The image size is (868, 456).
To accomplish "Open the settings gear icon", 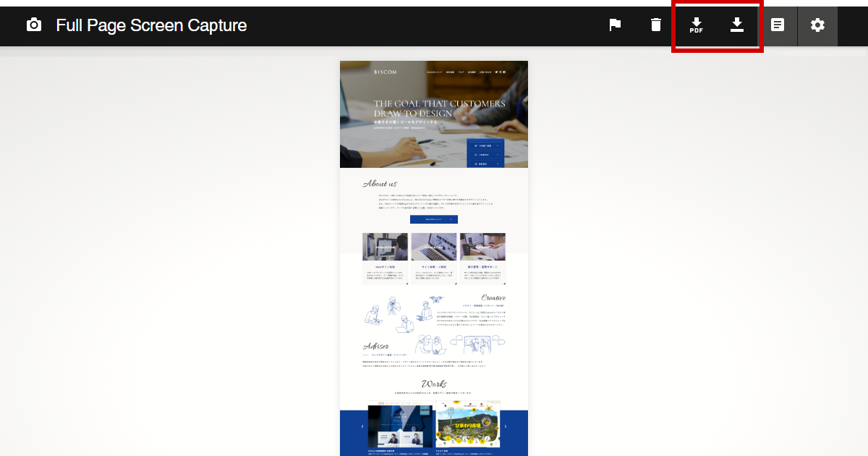I will tap(817, 25).
